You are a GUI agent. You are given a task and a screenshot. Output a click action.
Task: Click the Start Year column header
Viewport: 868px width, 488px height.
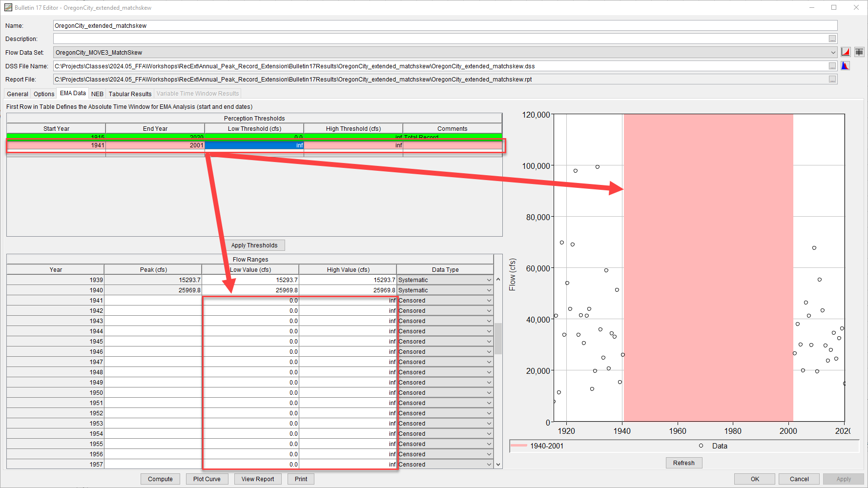click(56, 129)
